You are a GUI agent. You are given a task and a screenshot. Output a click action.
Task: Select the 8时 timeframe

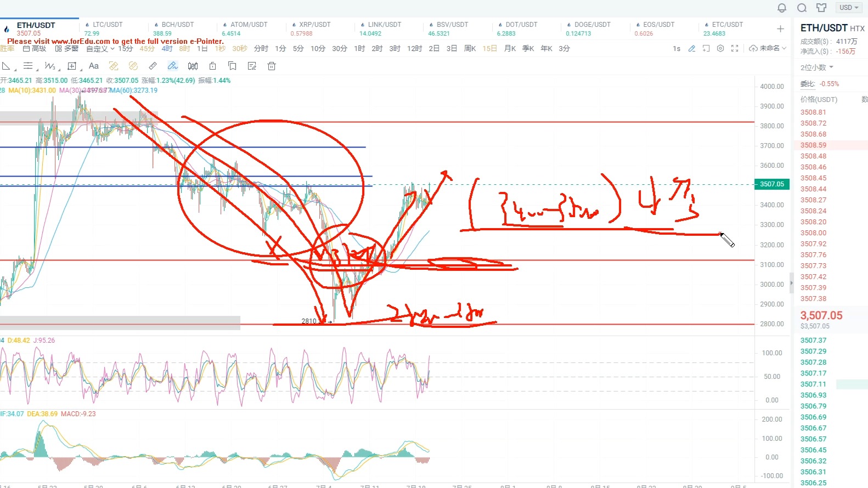[184, 49]
